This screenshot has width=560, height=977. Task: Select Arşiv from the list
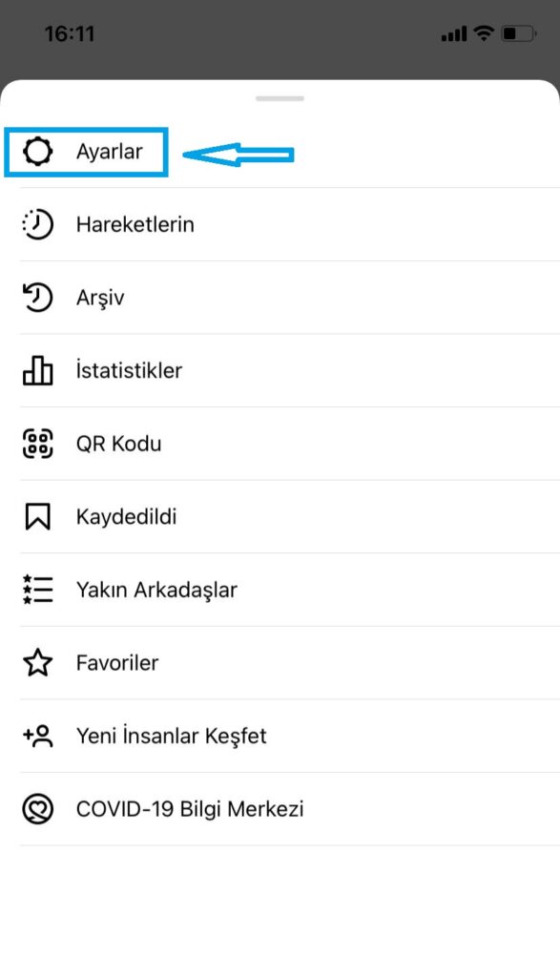click(x=100, y=298)
